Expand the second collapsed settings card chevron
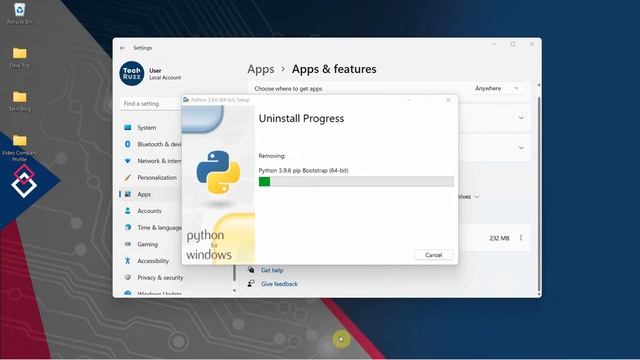640x360 pixels. pos(521,148)
